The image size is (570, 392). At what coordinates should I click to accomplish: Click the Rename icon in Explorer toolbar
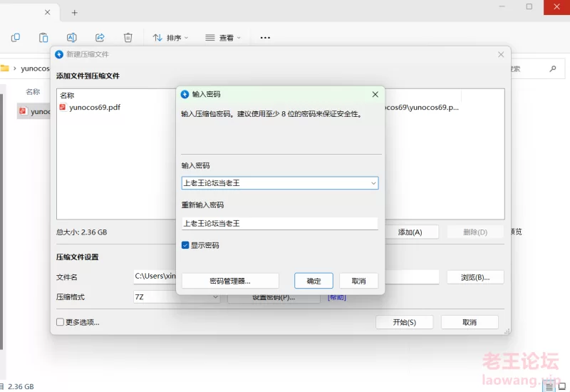[71, 38]
